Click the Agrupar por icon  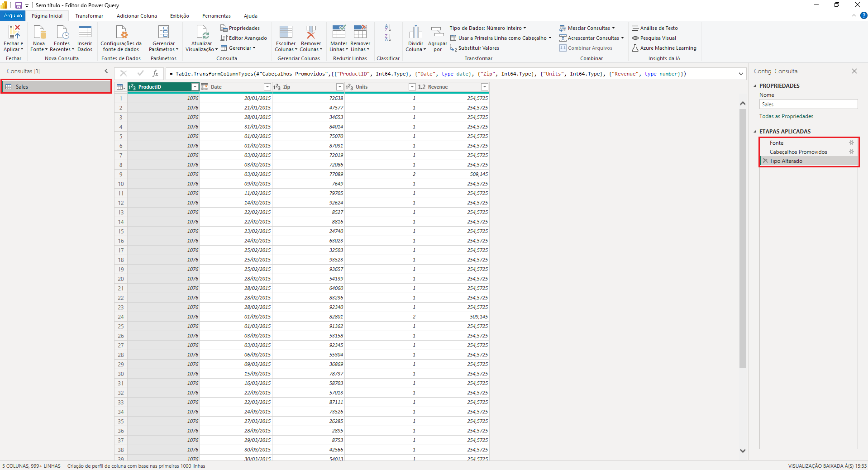point(437,32)
